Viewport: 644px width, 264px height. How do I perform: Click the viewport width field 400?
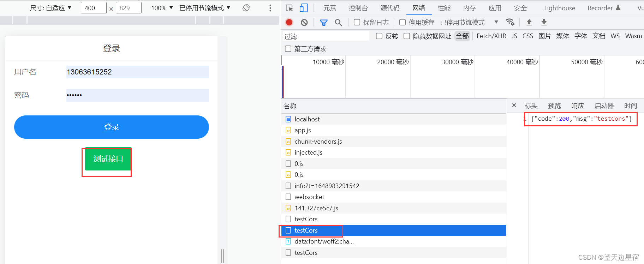point(94,8)
